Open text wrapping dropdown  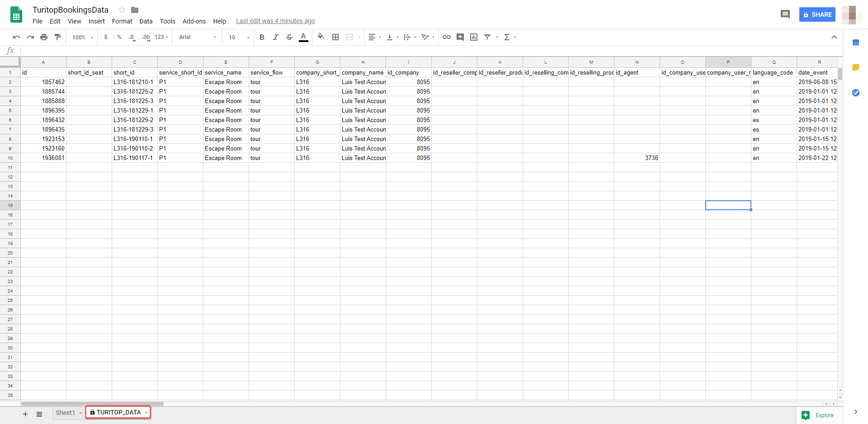click(410, 37)
